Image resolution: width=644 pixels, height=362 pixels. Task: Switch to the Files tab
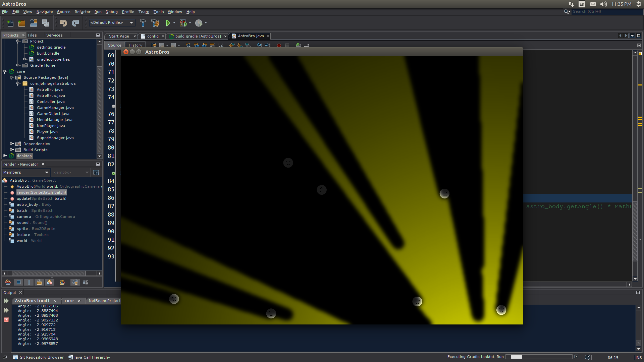[x=32, y=35]
